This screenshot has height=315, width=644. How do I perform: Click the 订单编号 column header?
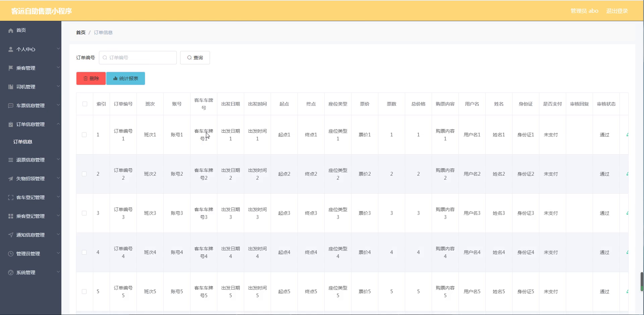pos(123,104)
